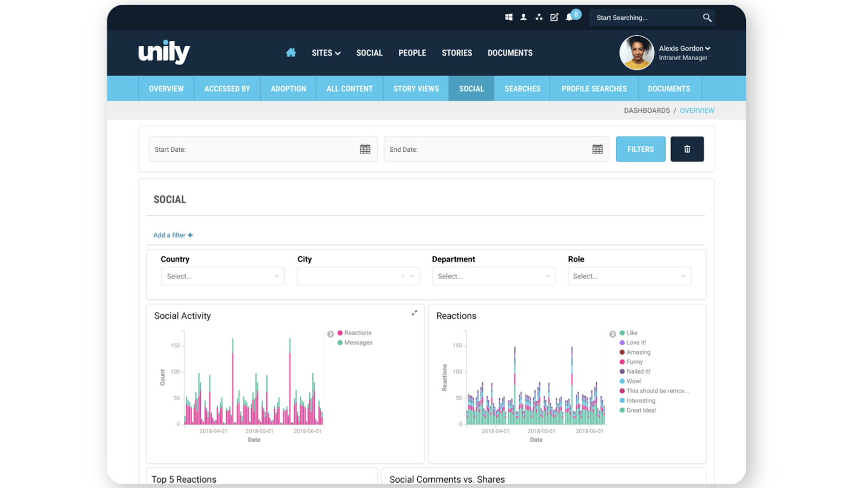Toggle the Great Idea! legend entry
Viewport: 868px width, 488px height.
(x=638, y=410)
